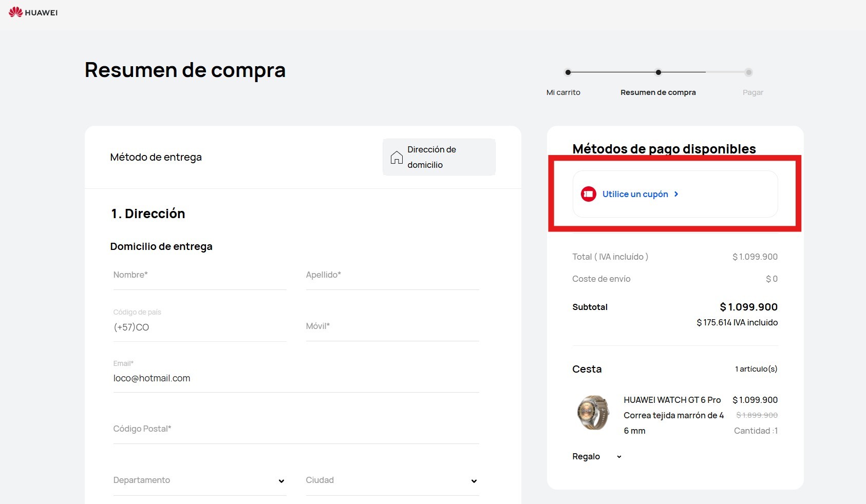Click the Mi carrito progress step dot
The image size is (866, 504).
click(568, 72)
